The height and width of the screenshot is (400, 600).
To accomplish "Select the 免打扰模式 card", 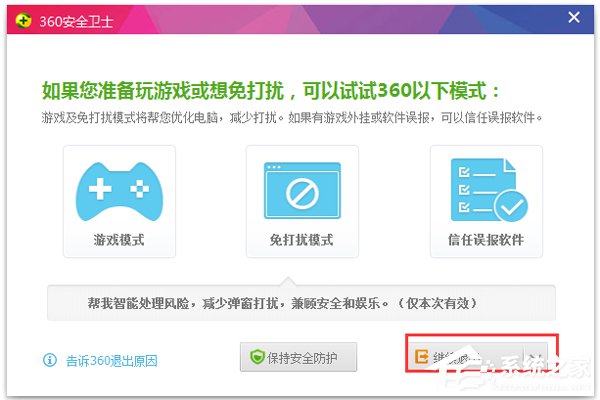I will (302, 201).
